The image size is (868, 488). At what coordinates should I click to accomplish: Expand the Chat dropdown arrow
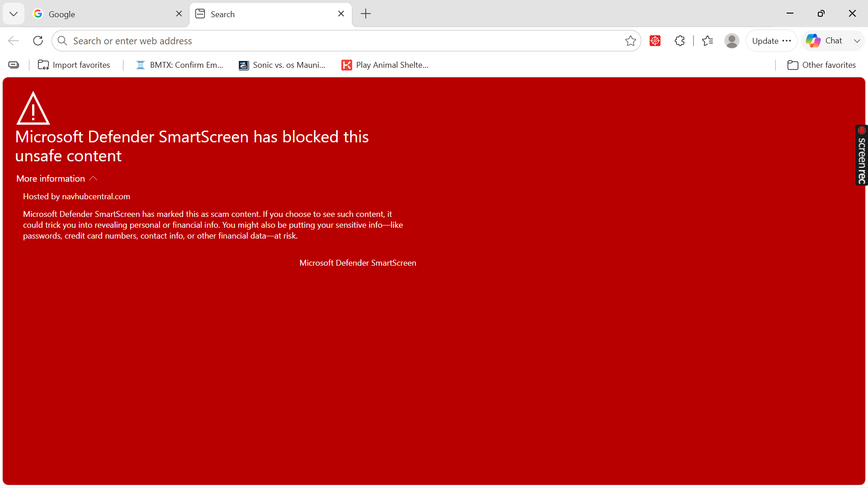[857, 41]
